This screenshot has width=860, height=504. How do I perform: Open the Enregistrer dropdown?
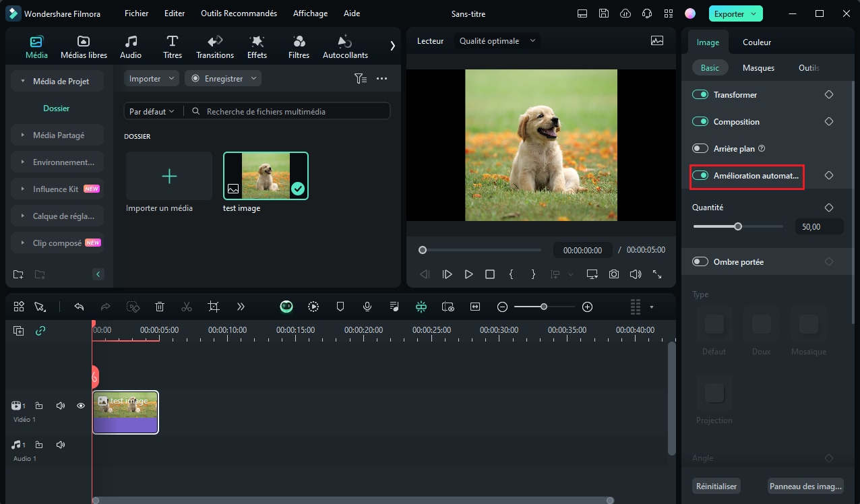[223, 79]
